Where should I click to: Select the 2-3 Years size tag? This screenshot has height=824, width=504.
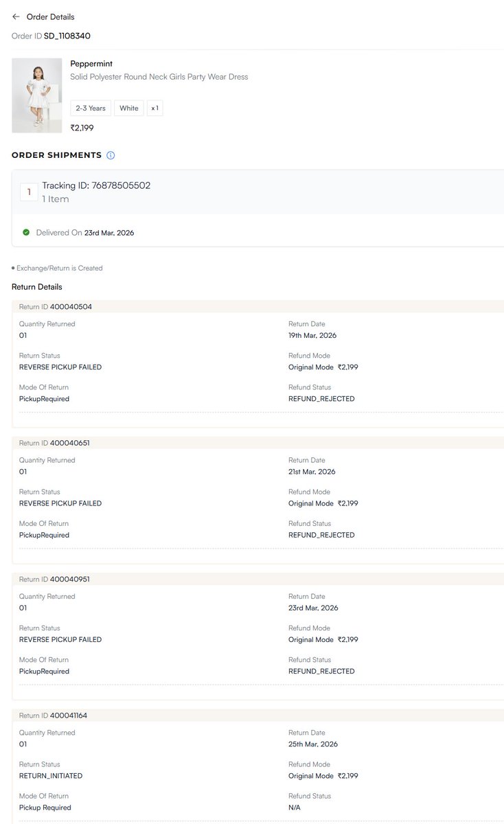pyautogui.click(x=91, y=108)
